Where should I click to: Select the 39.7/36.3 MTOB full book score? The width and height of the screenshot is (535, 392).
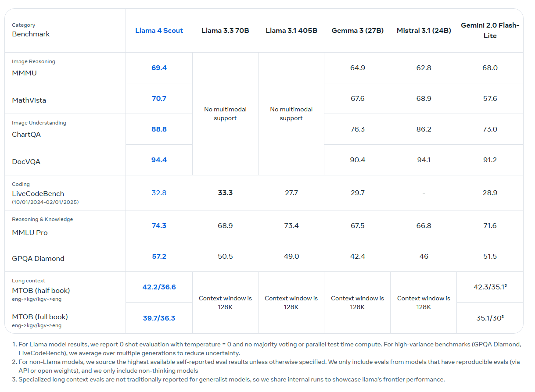coord(159,318)
